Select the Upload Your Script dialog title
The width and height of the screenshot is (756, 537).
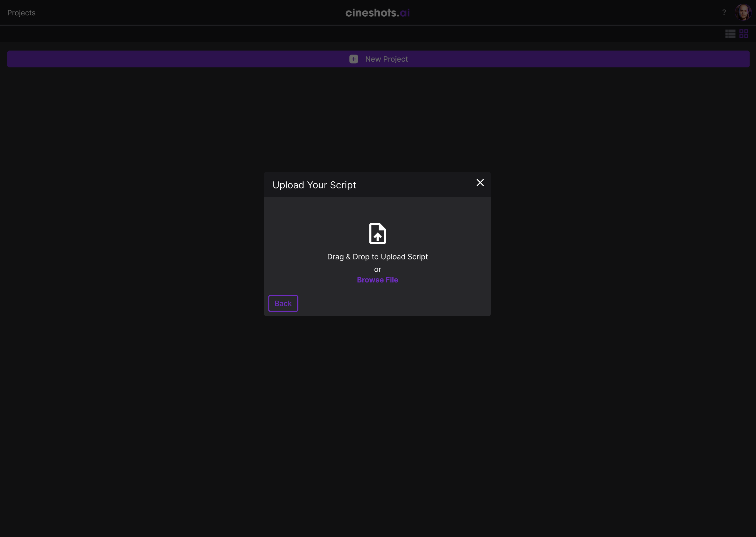[x=314, y=185]
